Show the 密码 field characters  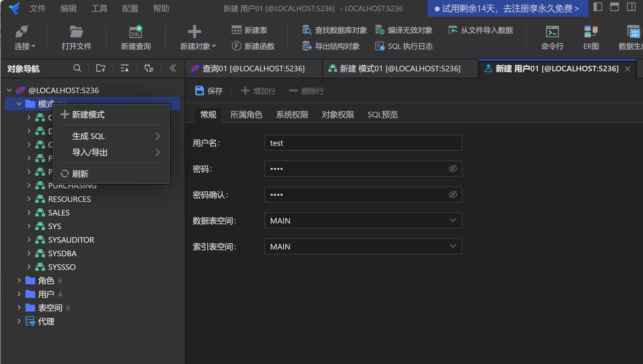point(453,169)
